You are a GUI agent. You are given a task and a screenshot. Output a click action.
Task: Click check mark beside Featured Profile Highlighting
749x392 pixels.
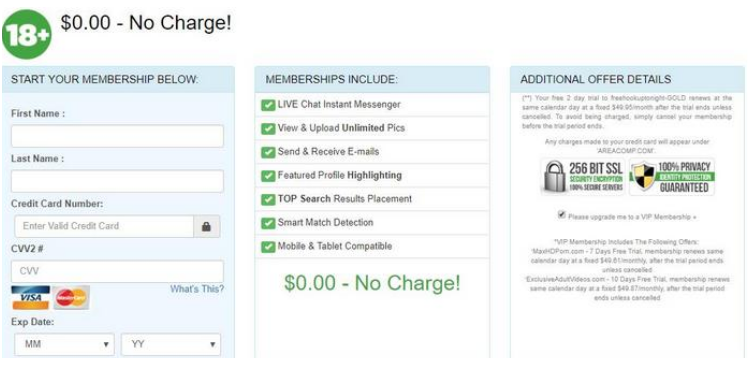coord(268,176)
